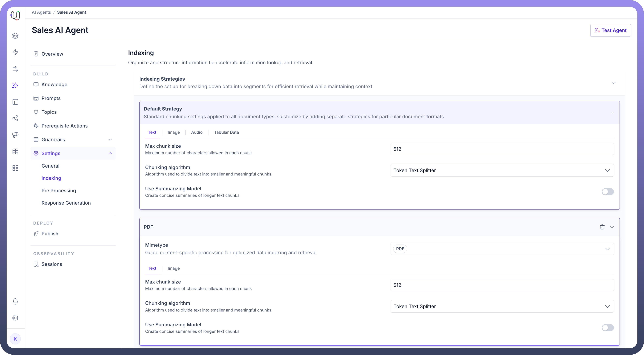Image resolution: width=644 pixels, height=355 pixels.
Task: Toggle Use Summarizing Model in PDF section
Action: point(608,328)
